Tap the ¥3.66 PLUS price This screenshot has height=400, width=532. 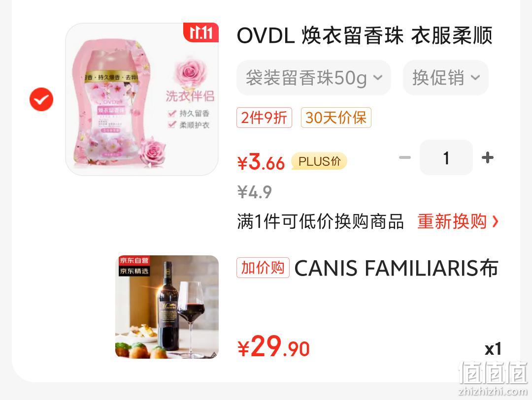[261, 162]
